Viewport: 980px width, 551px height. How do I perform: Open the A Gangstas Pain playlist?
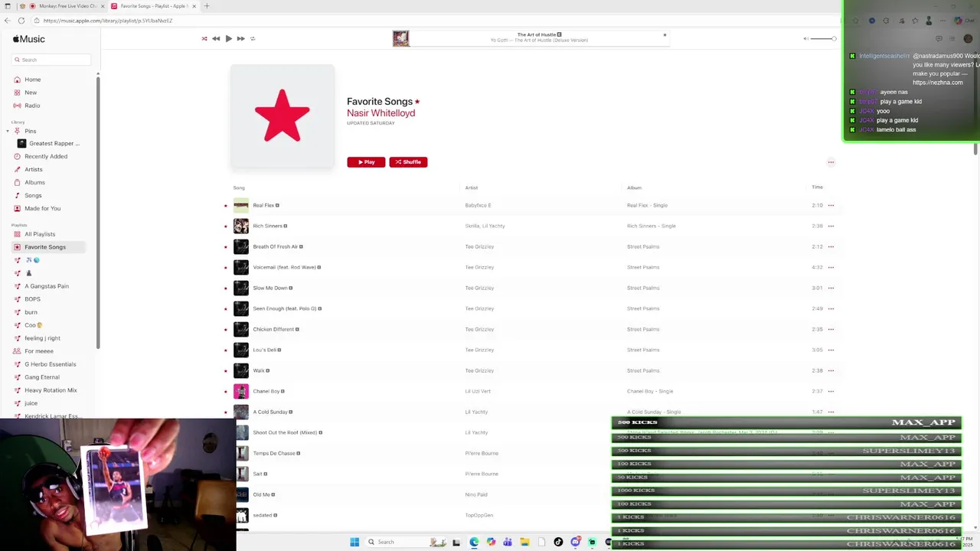(47, 286)
